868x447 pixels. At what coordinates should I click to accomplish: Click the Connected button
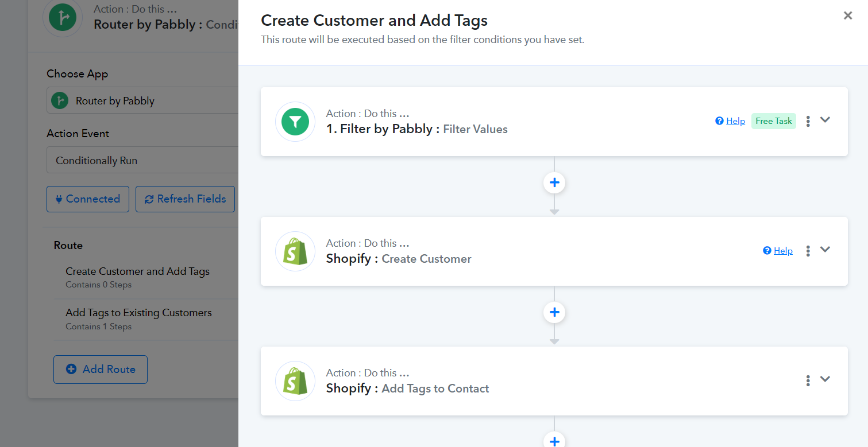click(88, 199)
